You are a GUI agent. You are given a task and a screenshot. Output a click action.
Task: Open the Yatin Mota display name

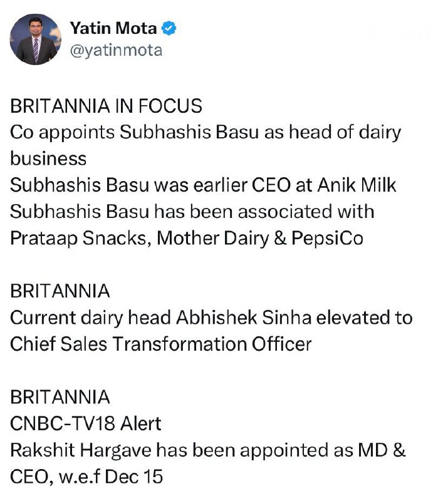(x=114, y=28)
